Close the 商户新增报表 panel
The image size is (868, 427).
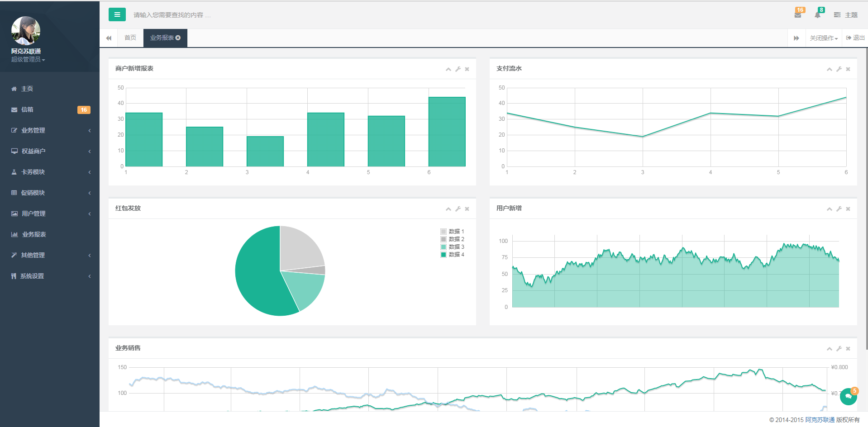pyautogui.click(x=467, y=69)
